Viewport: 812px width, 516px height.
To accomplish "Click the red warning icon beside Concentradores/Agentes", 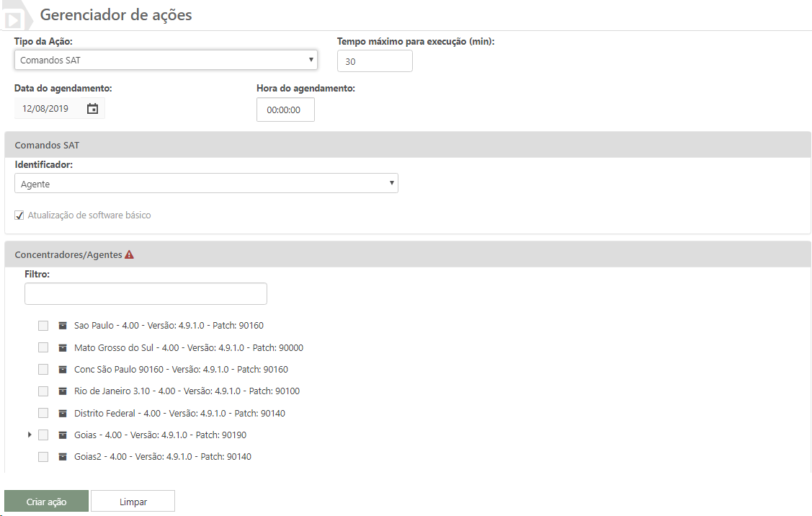I will [129, 254].
